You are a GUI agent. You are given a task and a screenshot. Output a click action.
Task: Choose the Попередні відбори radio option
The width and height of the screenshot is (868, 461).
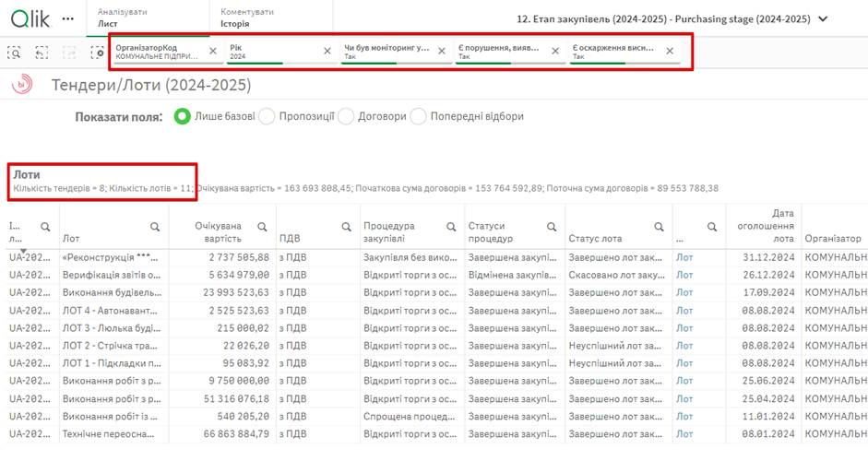pyautogui.click(x=418, y=117)
